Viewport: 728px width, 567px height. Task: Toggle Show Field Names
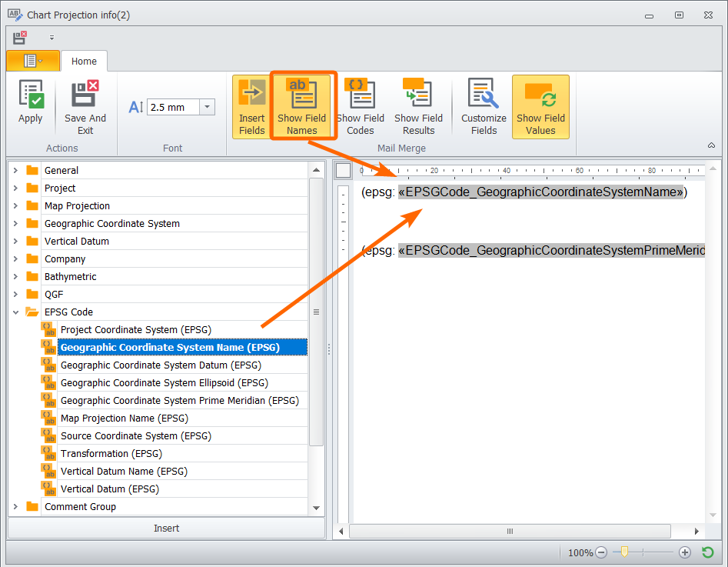(x=302, y=106)
